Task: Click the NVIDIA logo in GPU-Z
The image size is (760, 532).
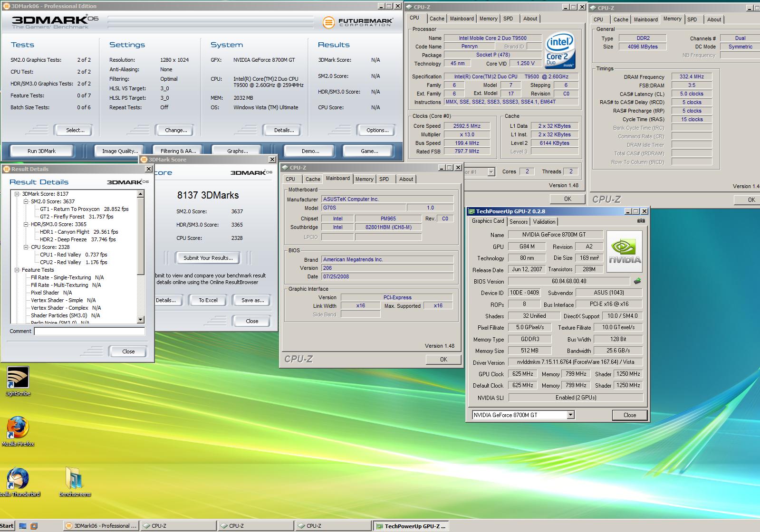Action: point(625,251)
